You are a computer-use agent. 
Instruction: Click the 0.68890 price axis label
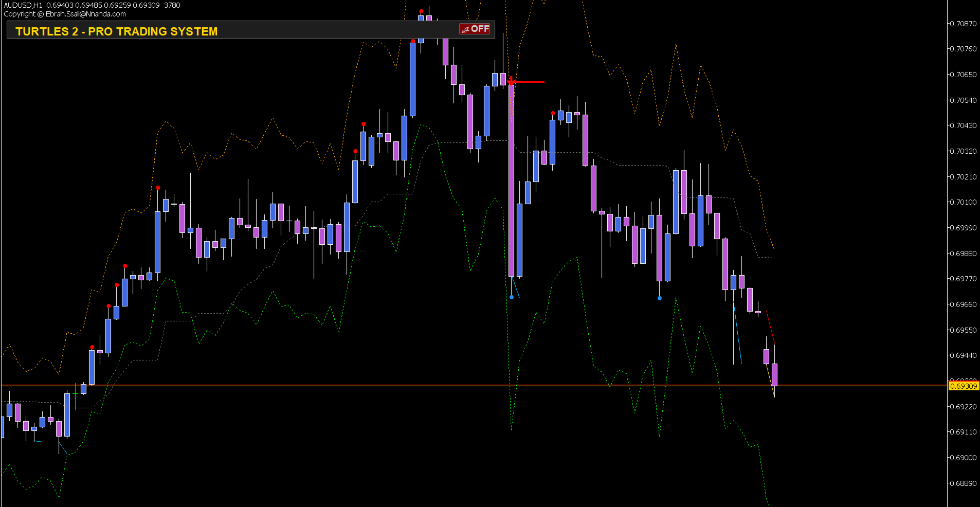coord(963,483)
